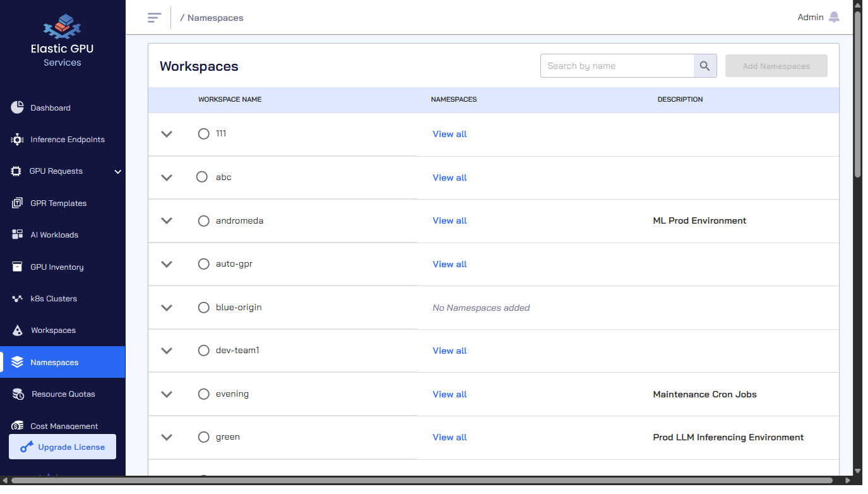
Task: Click the GPR Templates copy icon
Action: click(17, 203)
